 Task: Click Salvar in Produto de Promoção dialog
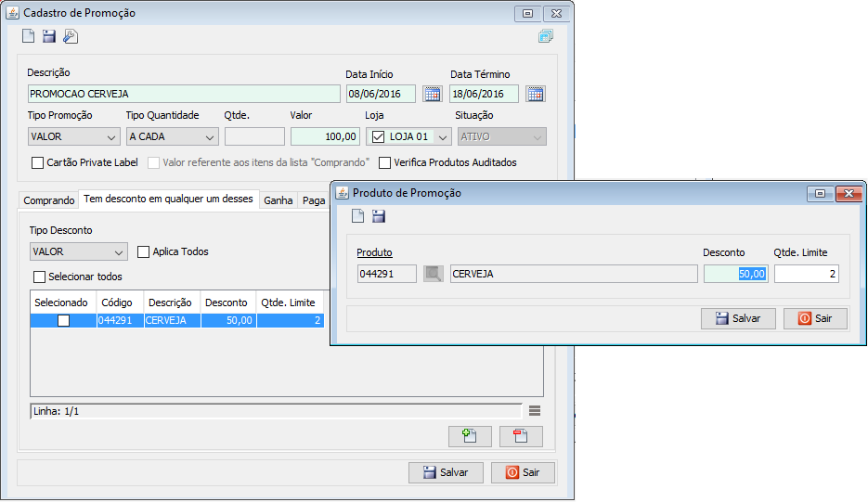pyautogui.click(x=738, y=318)
